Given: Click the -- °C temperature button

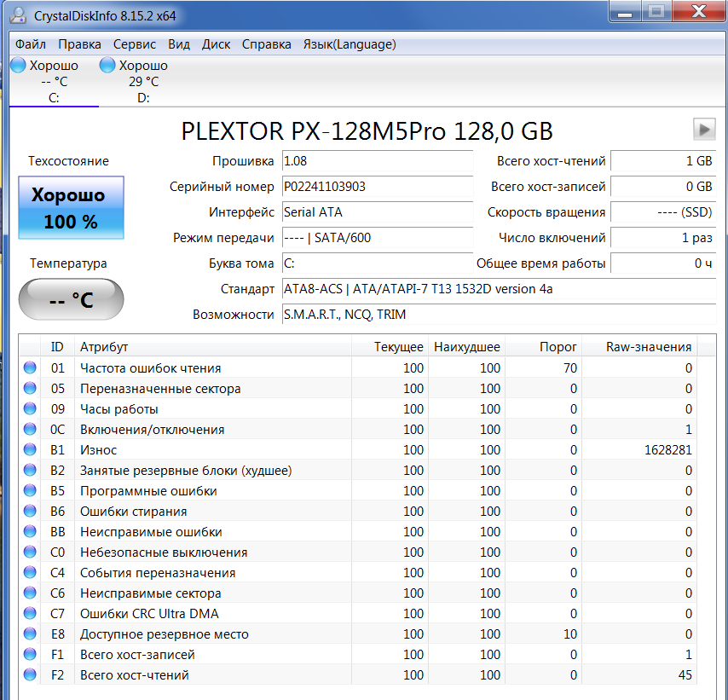Looking at the screenshot, I should pyautogui.click(x=71, y=299).
